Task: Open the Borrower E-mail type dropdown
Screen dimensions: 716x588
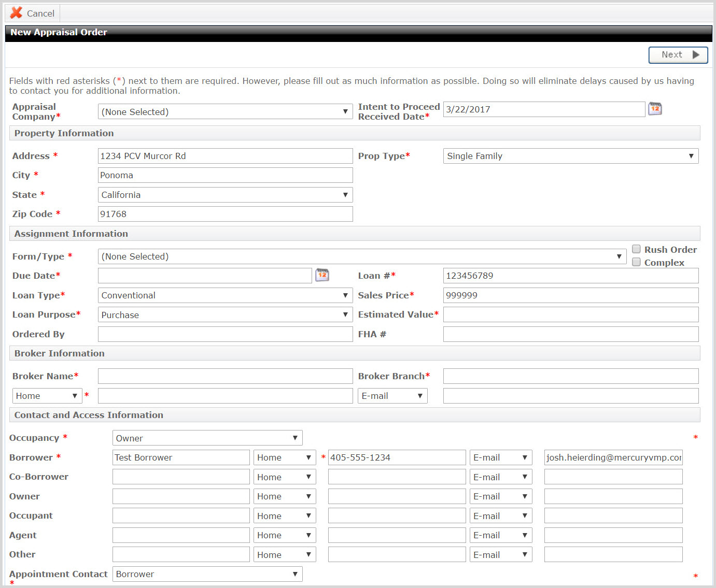Action: 500,457
